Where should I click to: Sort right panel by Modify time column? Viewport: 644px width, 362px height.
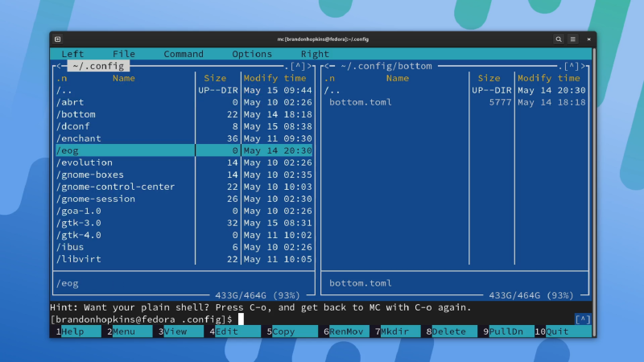(548, 78)
